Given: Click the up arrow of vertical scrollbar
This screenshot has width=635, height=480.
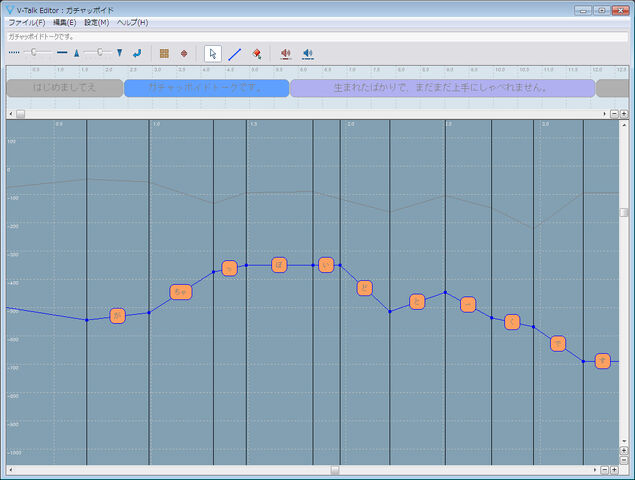Looking at the screenshot, I should [x=624, y=125].
